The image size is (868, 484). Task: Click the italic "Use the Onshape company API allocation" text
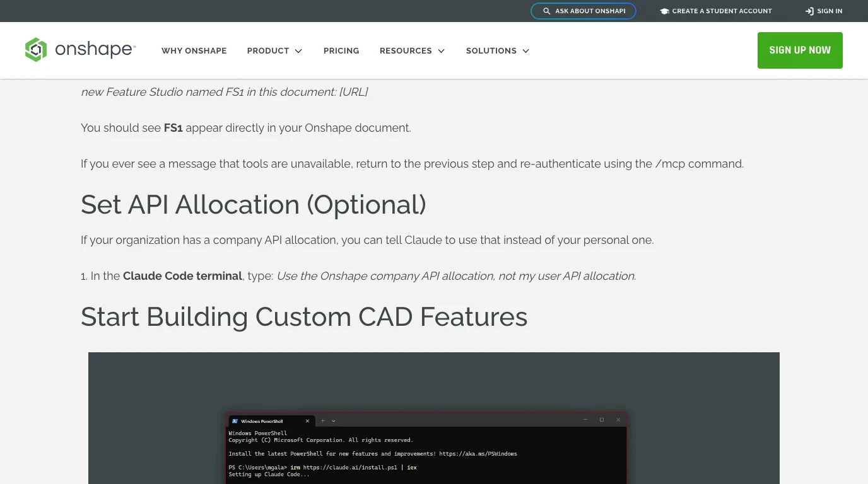pos(456,276)
